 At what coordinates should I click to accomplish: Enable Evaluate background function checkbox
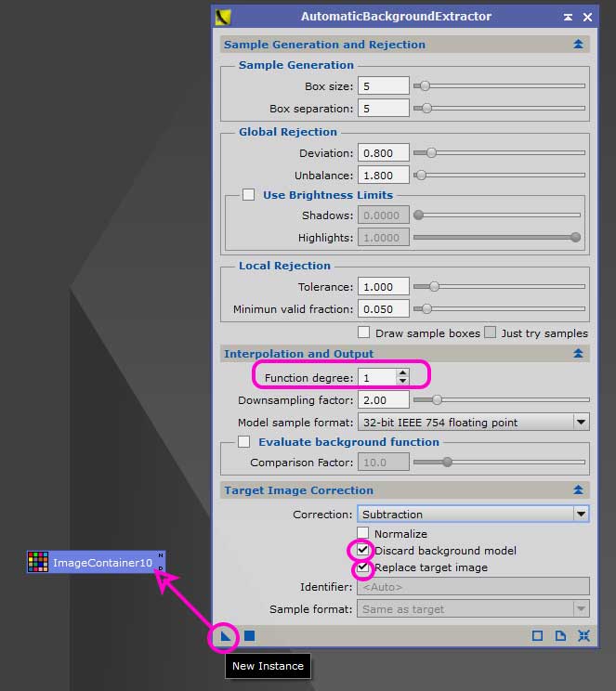click(x=243, y=441)
